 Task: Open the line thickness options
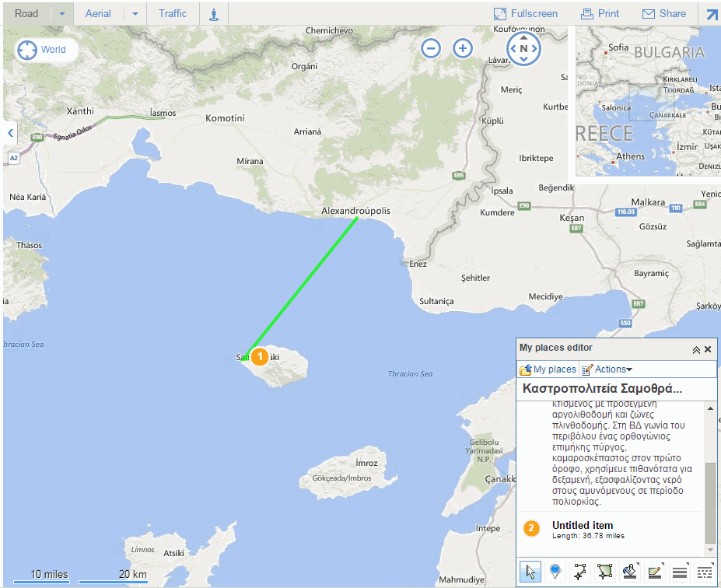point(679,572)
